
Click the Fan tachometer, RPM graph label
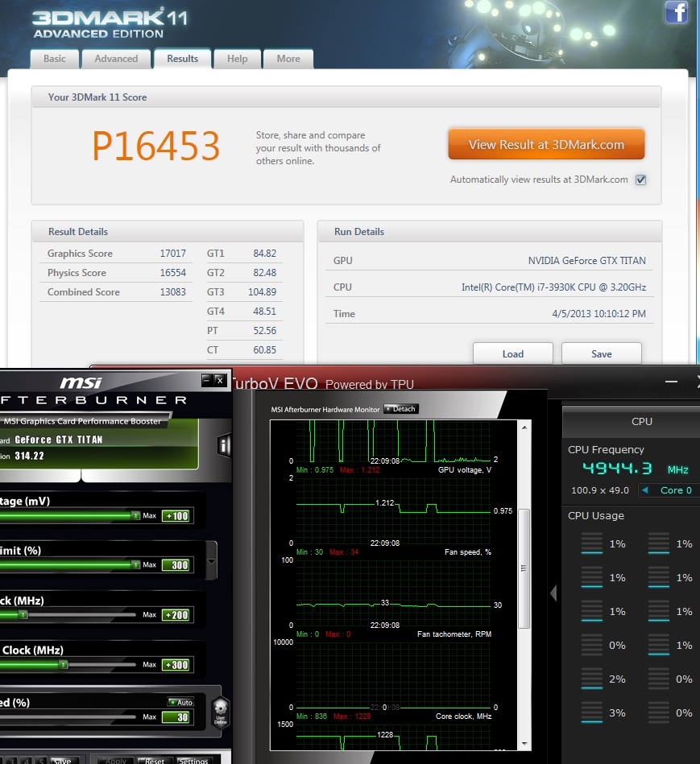[x=454, y=634]
